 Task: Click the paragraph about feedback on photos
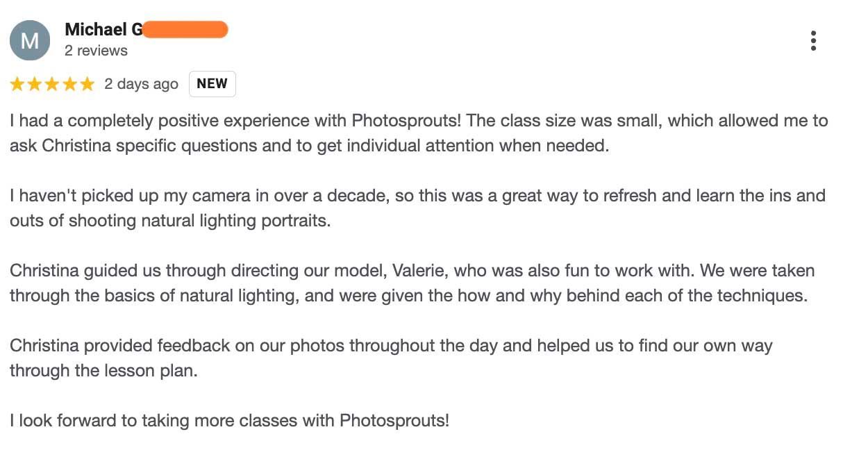tap(389, 358)
